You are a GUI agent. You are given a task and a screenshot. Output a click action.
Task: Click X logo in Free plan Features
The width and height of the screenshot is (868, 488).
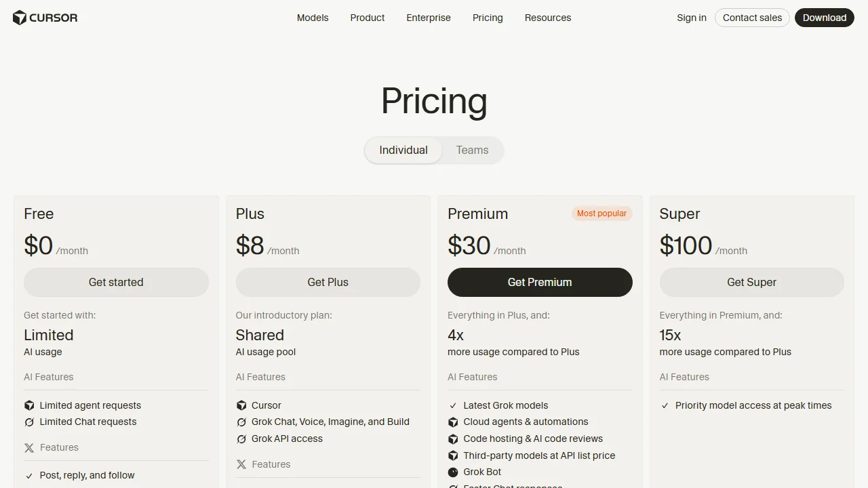pyautogui.click(x=29, y=447)
